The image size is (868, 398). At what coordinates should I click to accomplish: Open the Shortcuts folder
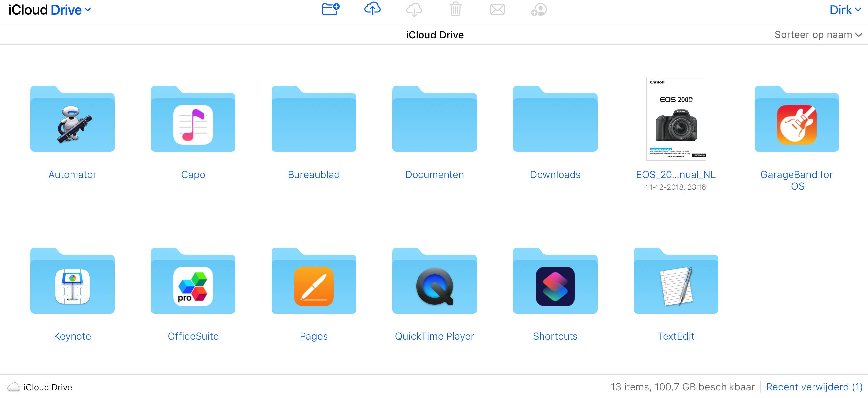point(555,281)
